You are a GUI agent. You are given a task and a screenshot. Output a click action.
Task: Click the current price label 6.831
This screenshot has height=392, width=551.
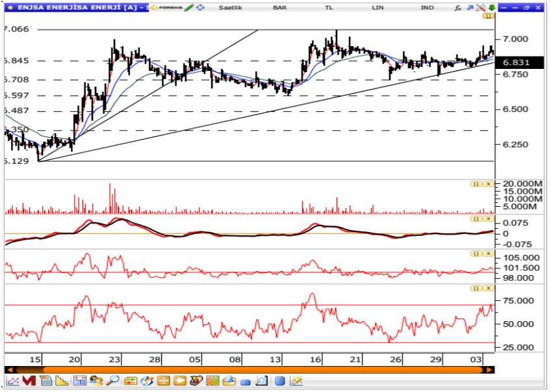(519, 62)
